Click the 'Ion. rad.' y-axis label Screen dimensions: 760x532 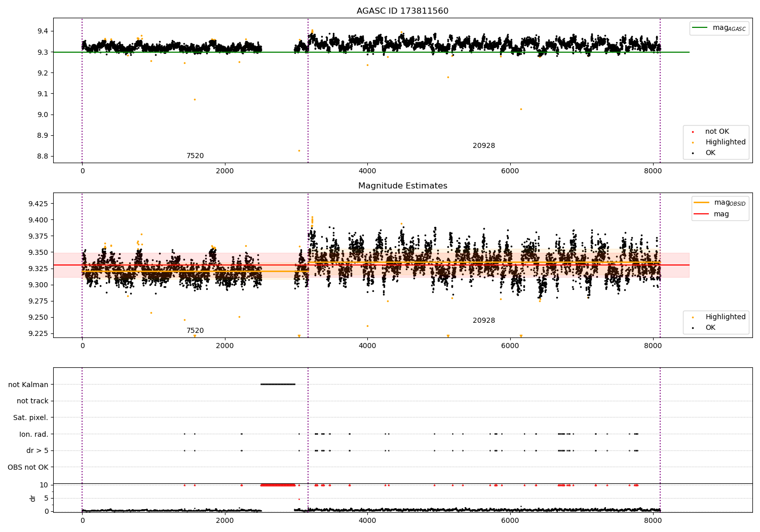coord(33,434)
